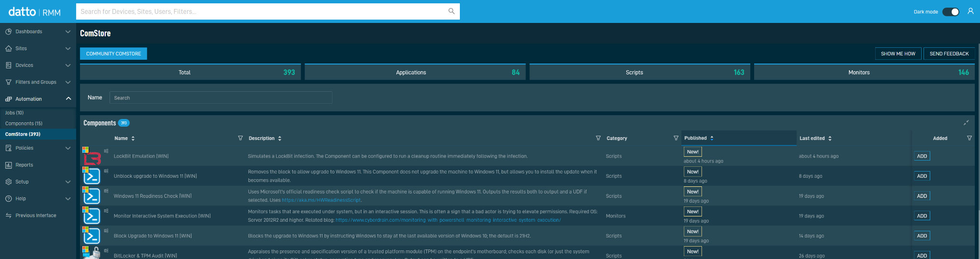Click the Reports chart icon

(9, 165)
